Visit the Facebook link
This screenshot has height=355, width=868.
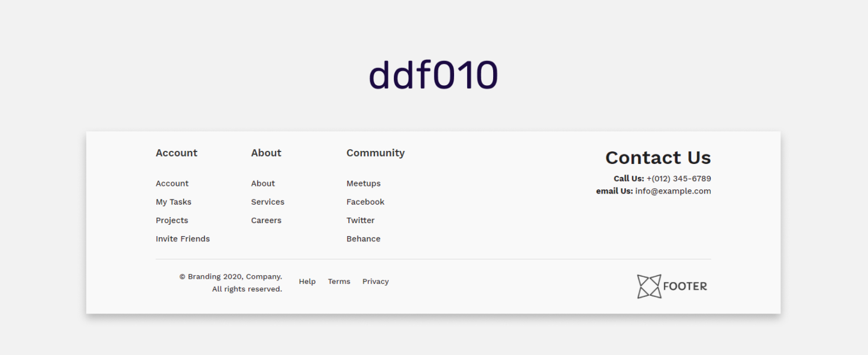pos(365,202)
